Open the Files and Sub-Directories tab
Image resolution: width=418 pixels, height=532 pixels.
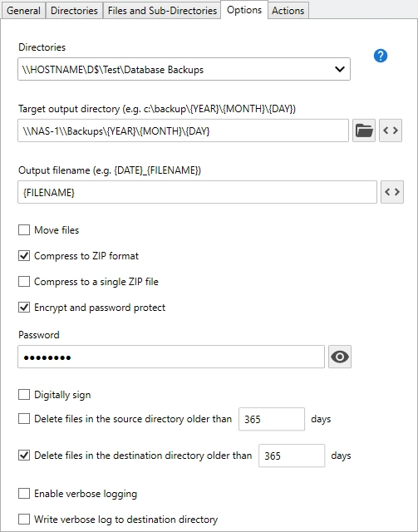162,11
